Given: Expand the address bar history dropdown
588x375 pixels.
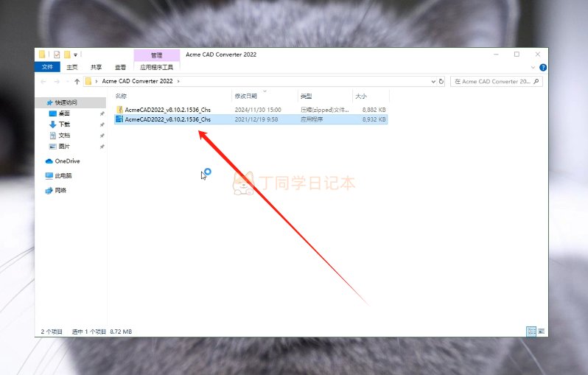Looking at the screenshot, I should [x=433, y=81].
